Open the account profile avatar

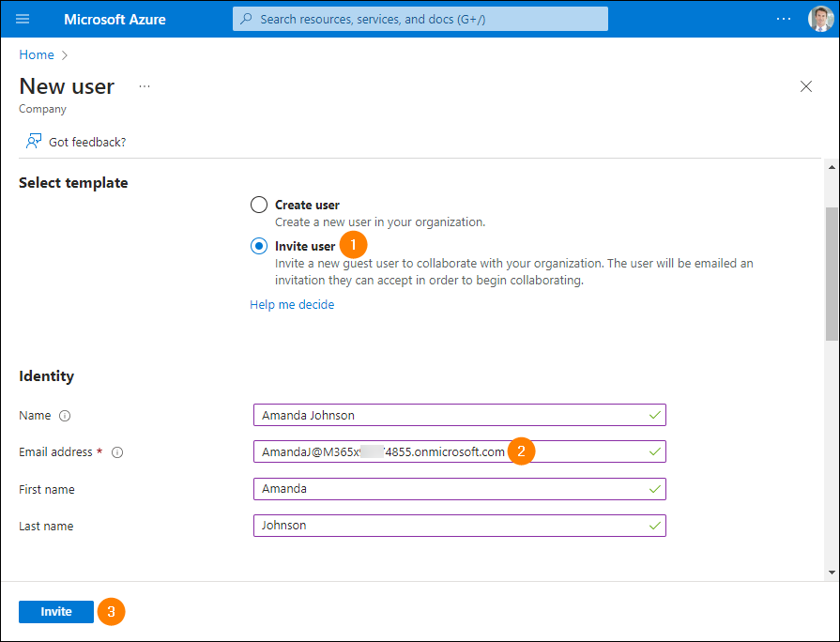820,20
